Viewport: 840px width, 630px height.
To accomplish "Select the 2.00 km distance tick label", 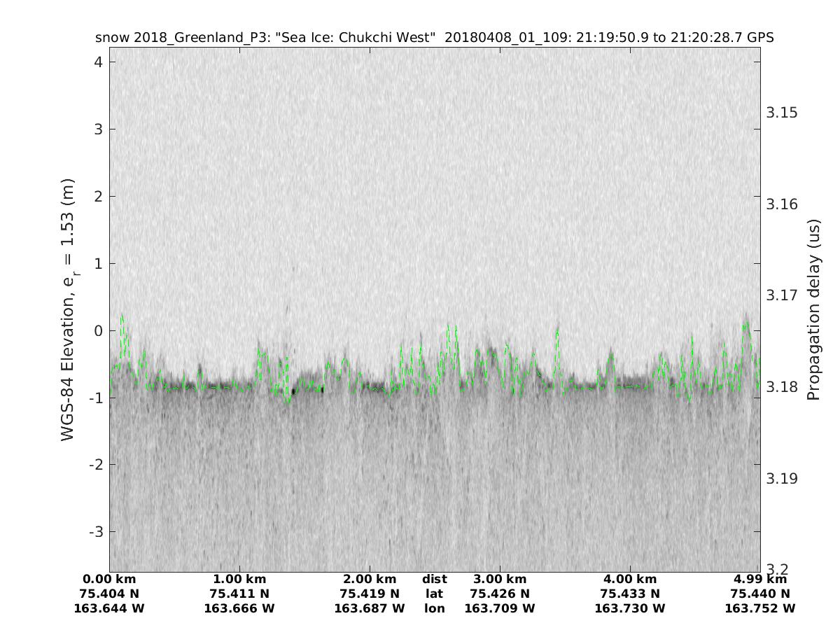I will tap(370, 579).
